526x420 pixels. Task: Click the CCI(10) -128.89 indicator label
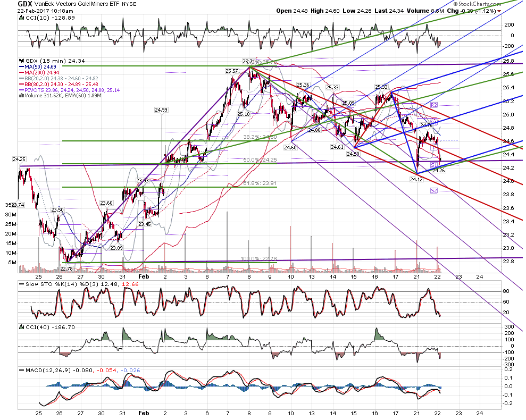click(x=51, y=18)
